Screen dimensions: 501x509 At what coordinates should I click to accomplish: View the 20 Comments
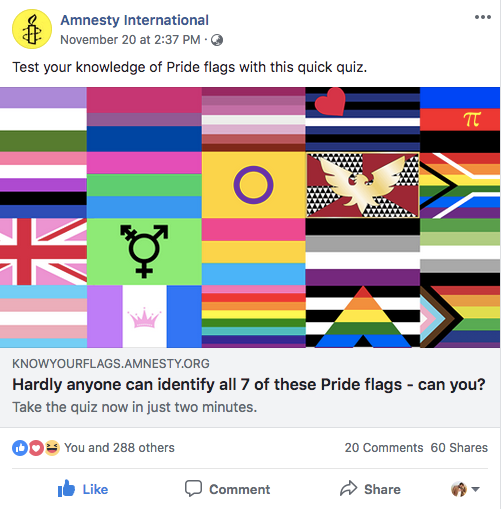[384, 448]
